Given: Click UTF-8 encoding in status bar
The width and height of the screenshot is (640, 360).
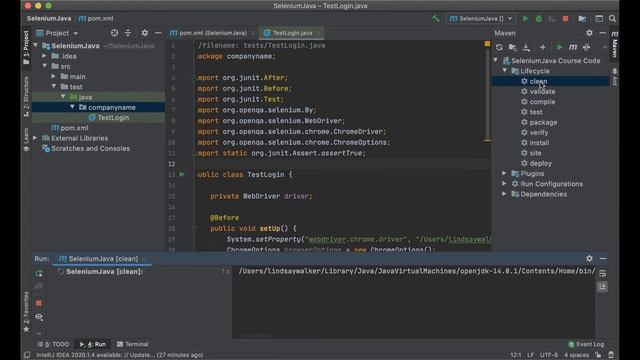Looking at the screenshot, I should [x=549, y=355].
